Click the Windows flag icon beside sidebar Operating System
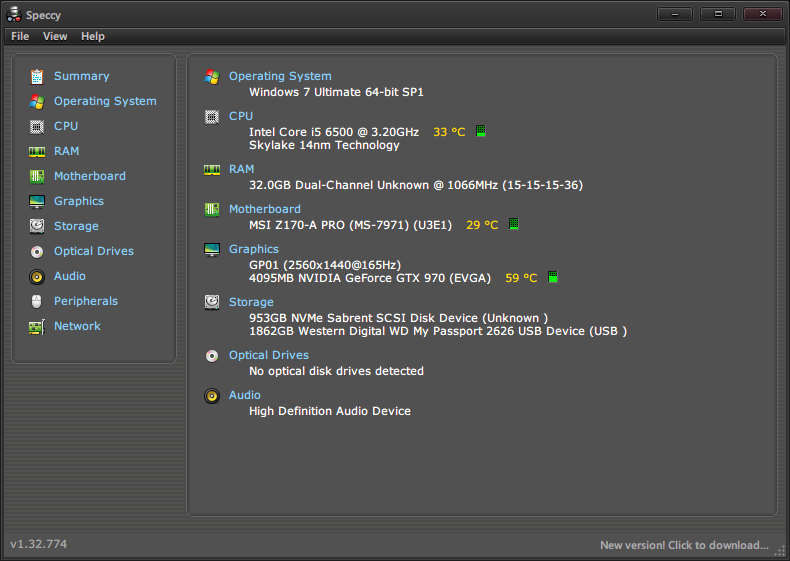This screenshot has width=790, height=561. (x=37, y=101)
